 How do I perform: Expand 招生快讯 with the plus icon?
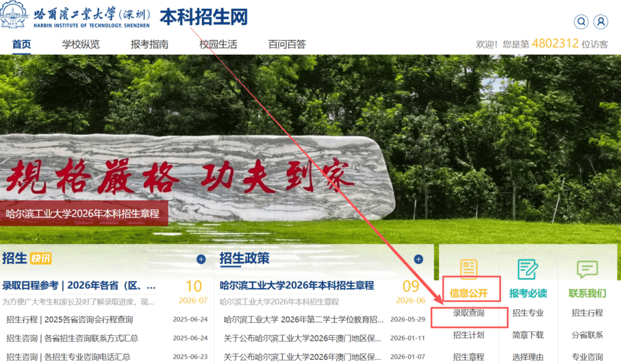point(201,259)
